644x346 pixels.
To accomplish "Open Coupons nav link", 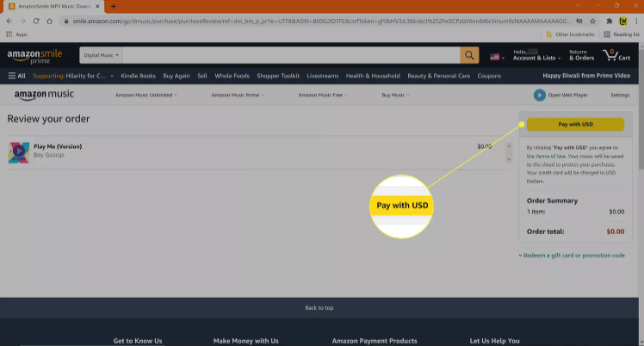I will click(x=489, y=76).
